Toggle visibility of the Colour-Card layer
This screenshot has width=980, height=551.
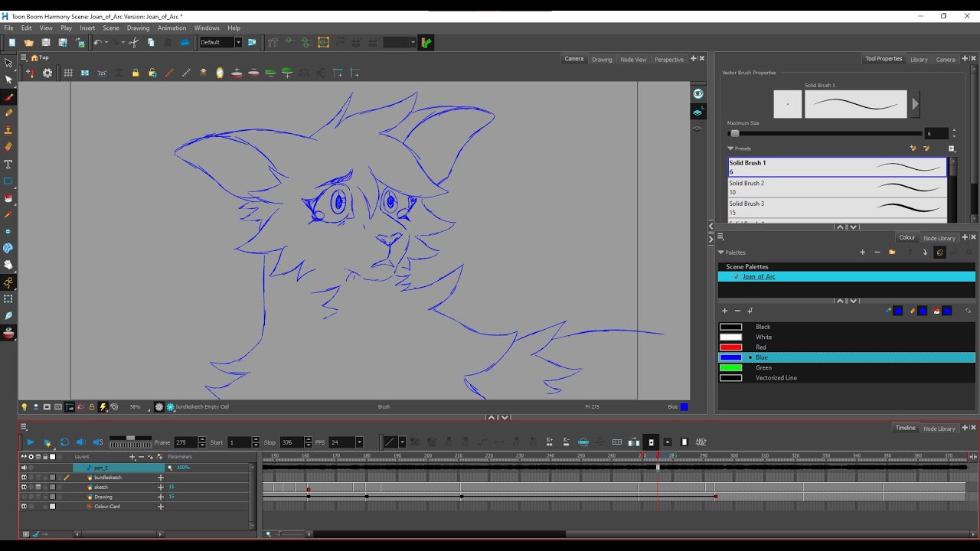click(24, 507)
